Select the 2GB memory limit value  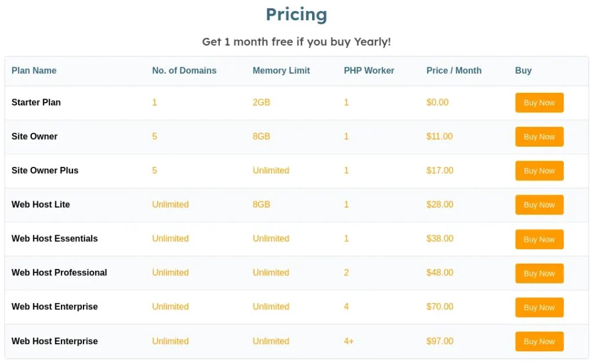(x=261, y=103)
